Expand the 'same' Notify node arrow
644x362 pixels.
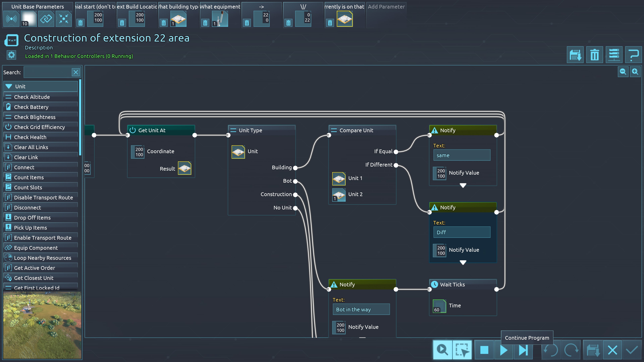click(x=463, y=185)
